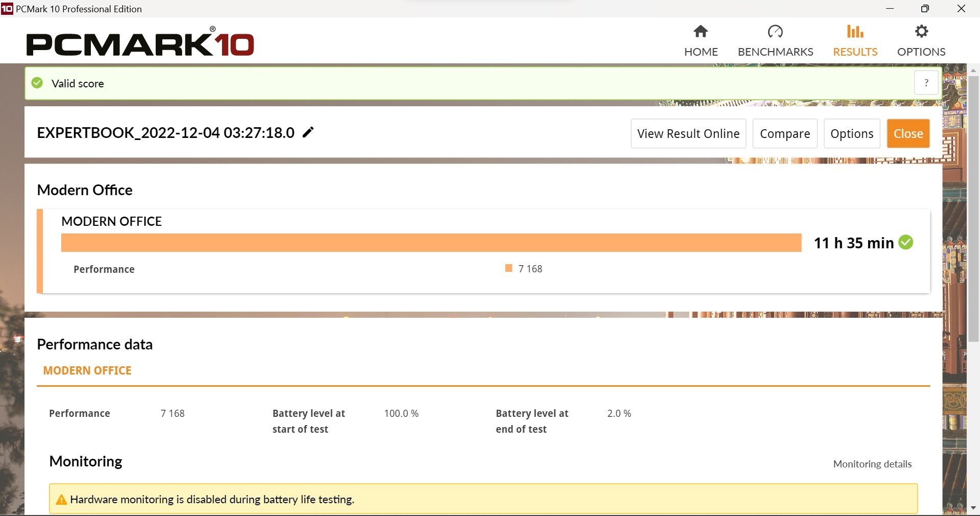Screen dimensions: 980x516
Task: Click the result name EXPERTBOOK_2022-12-04
Action: click(x=166, y=133)
